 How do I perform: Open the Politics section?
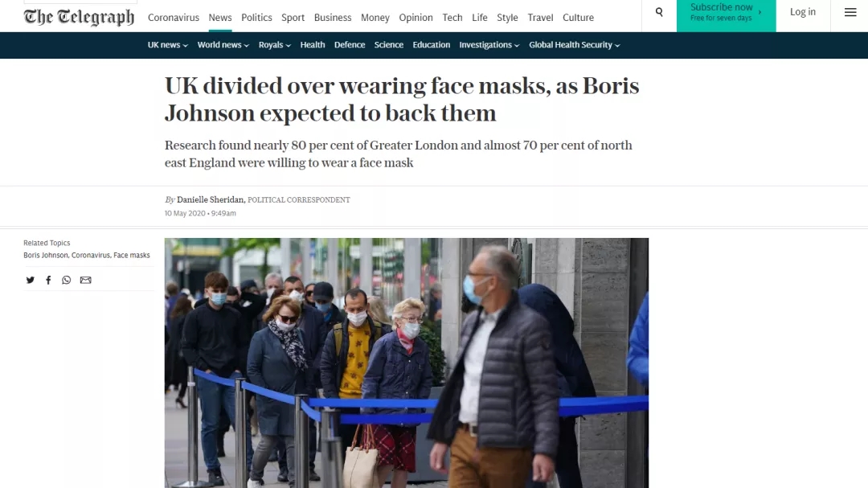pyautogui.click(x=256, y=17)
